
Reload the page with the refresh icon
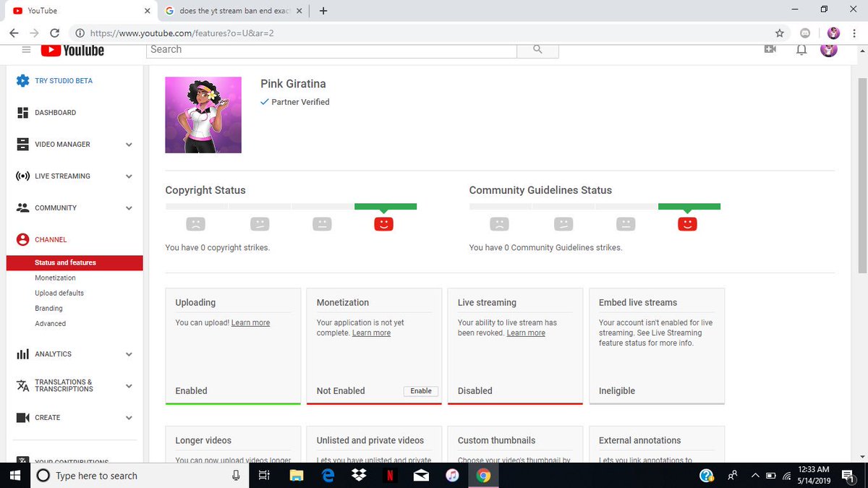pos(54,33)
